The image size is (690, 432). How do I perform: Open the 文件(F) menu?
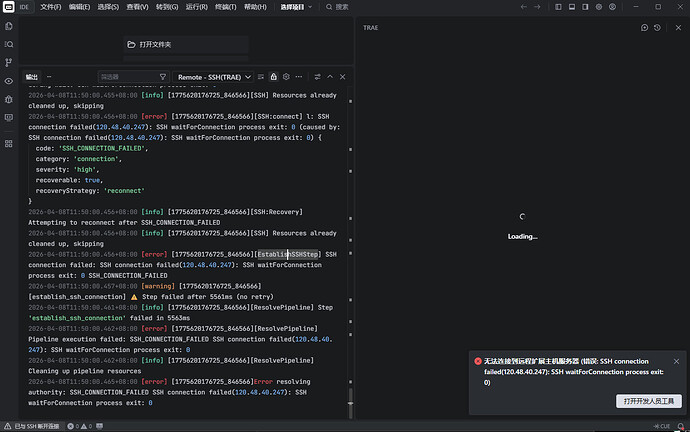(x=50, y=7)
